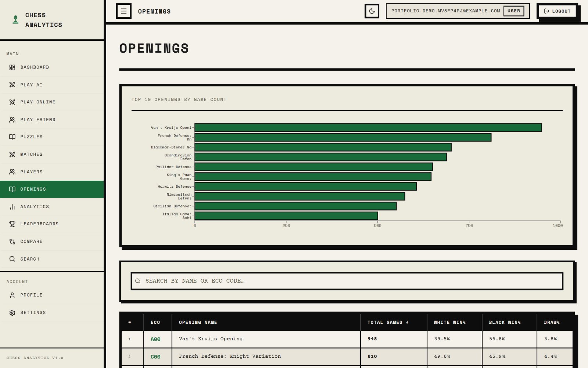This screenshot has width=588, height=368.
Task: Toggle the sidebar with hamburger button
Action: click(124, 11)
